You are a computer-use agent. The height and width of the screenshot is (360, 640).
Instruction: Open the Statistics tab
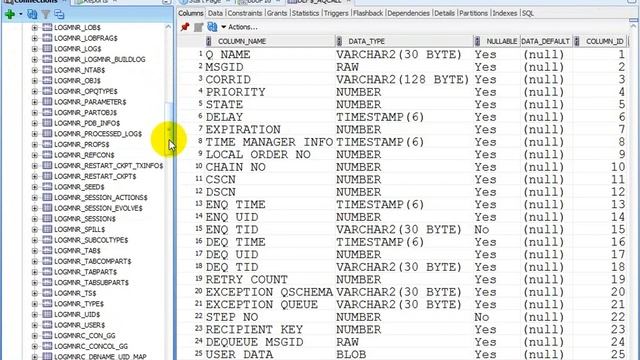tap(305, 13)
